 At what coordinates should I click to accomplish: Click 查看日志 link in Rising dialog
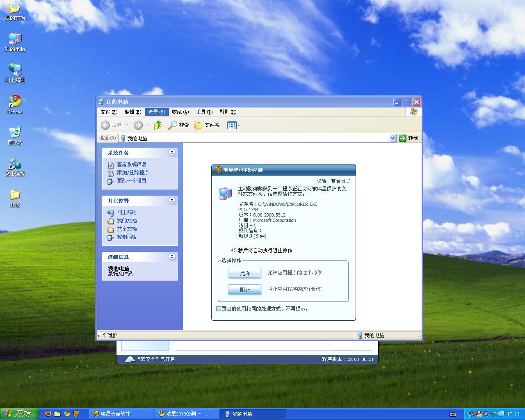341,181
